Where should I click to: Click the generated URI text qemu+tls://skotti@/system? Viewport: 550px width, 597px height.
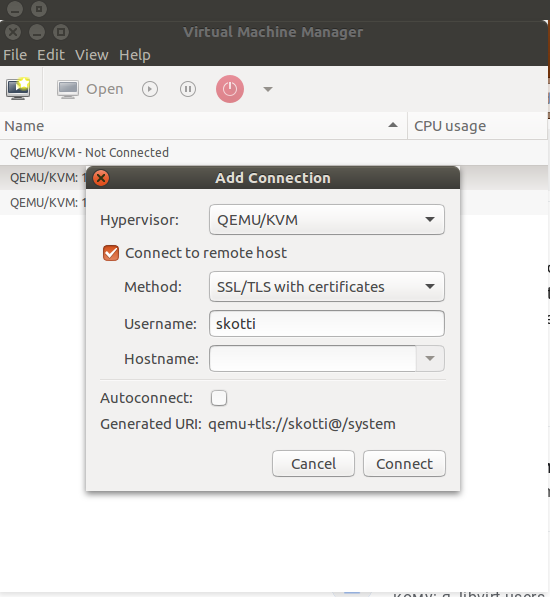point(302,424)
